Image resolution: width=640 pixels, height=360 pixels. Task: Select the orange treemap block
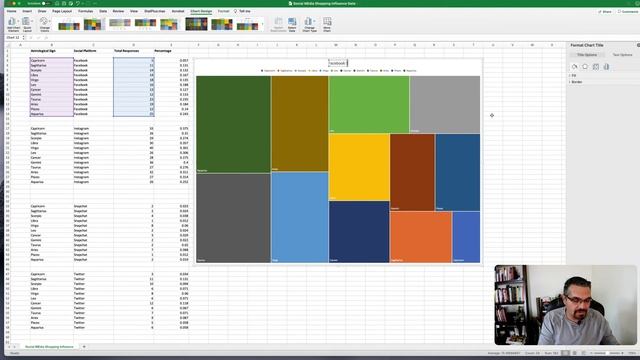coord(421,237)
